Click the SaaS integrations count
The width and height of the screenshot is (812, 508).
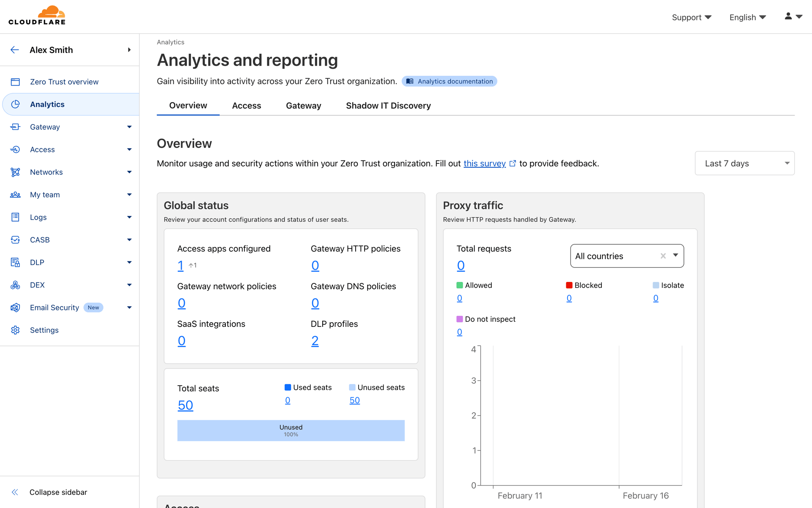[x=181, y=341]
